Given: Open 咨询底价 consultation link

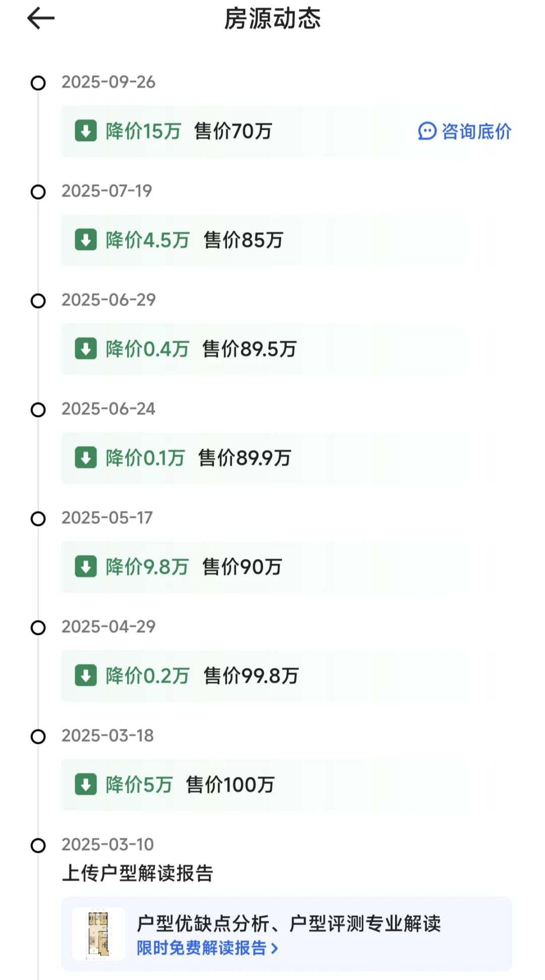Looking at the screenshot, I should coord(465,131).
